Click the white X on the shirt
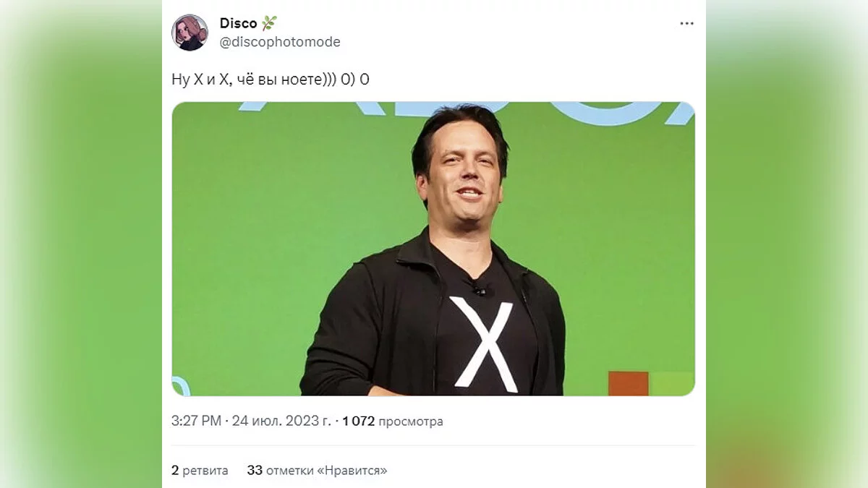Image resolution: width=868 pixels, height=488 pixels. 483,343
